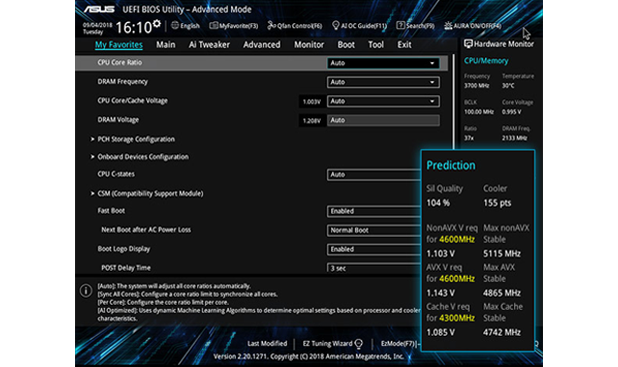Click the 09/04/2018 Tuesday date text
This screenshot has height=367, width=618.
pyautogui.click(x=97, y=28)
